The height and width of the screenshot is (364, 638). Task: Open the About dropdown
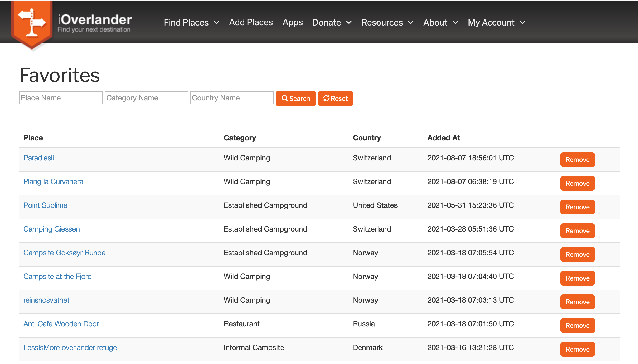click(x=441, y=22)
